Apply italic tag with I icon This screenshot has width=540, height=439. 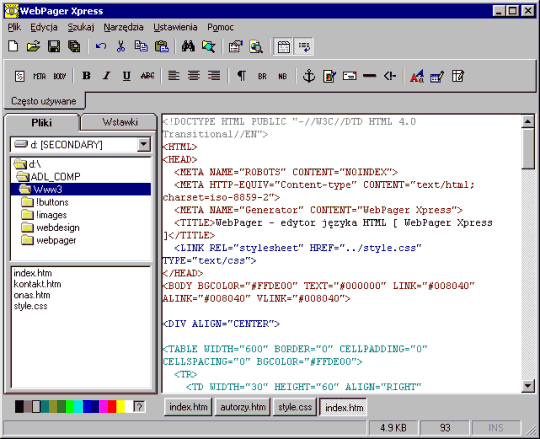[107, 76]
